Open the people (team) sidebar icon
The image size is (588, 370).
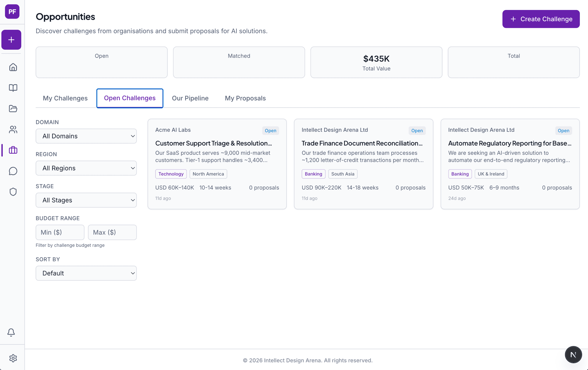tap(13, 130)
